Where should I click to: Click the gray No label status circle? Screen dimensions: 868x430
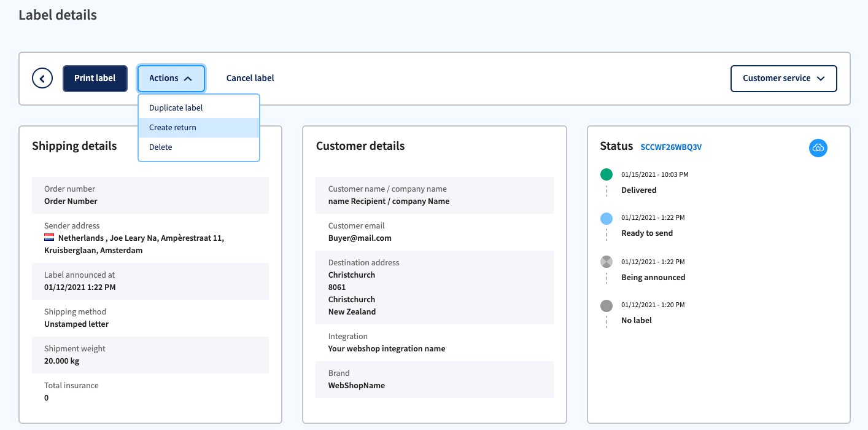point(606,305)
